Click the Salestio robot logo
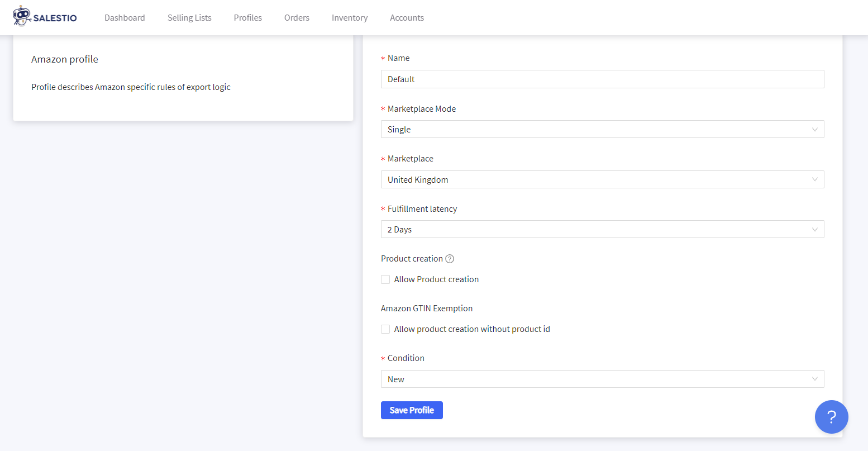The width and height of the screenshot is (868, 451). coord(45,17)
